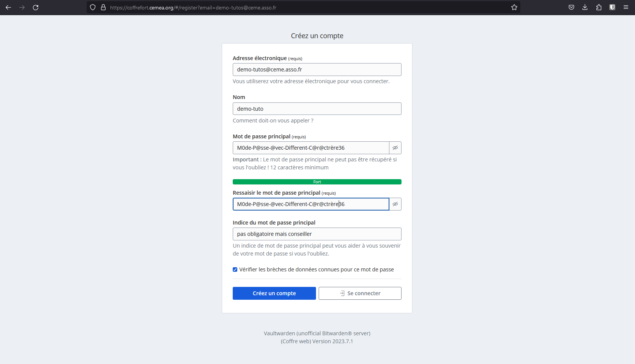The height and width of the screenshot is (364, 635).
Task: Open the Firefox hamburger menu
Action: pos(626,7)
